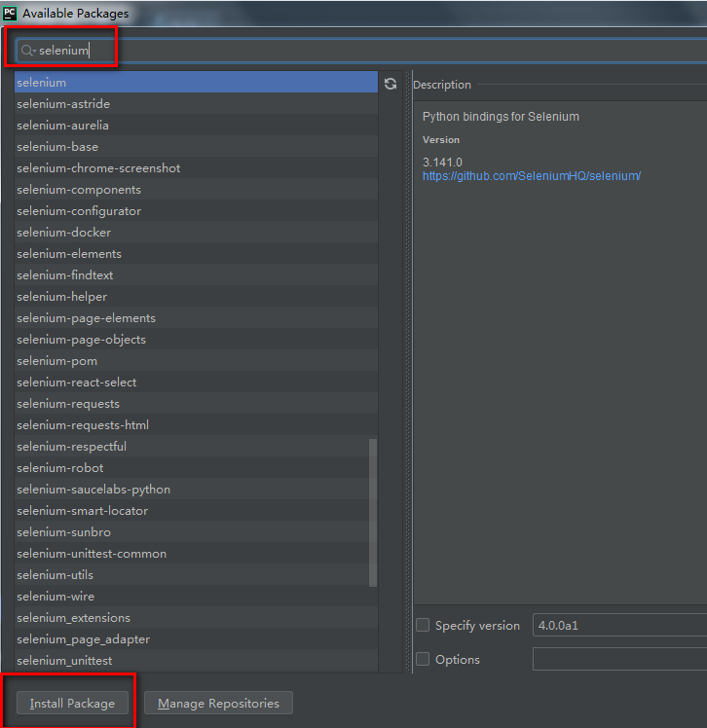Select selenium-elements package

tap(196, 253)
